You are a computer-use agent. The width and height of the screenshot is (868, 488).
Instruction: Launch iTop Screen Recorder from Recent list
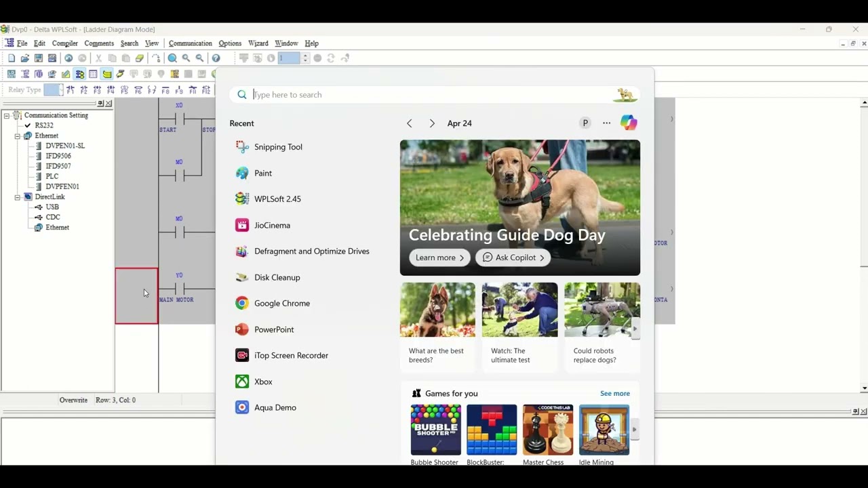point(281,355)
